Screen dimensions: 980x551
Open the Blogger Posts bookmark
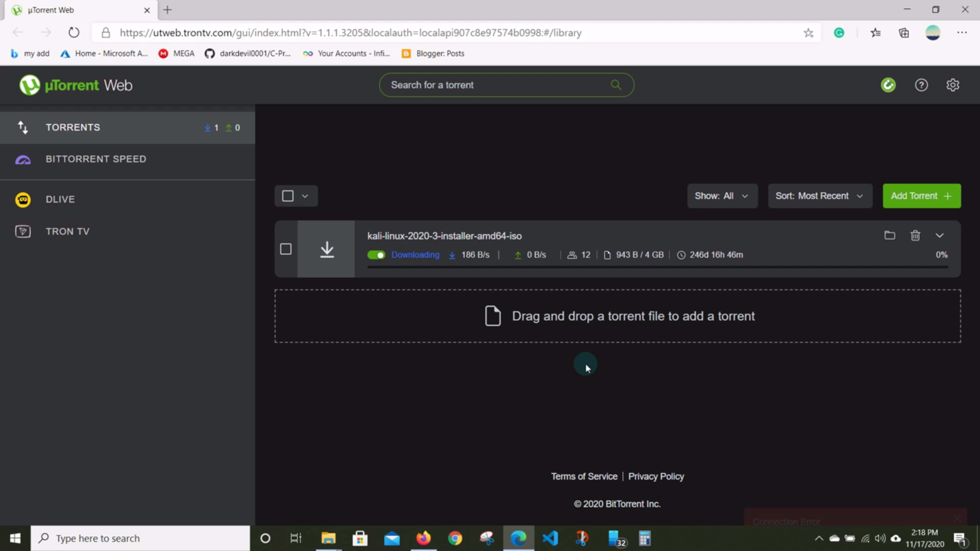pyautogui.click(x=433, y=53)
